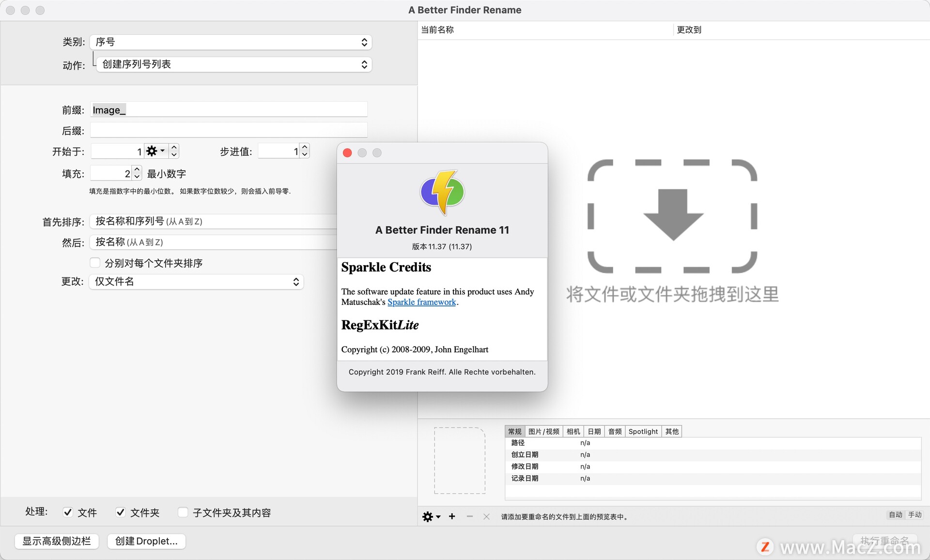Click the minus icon to remove files

(x=469, y=516)
